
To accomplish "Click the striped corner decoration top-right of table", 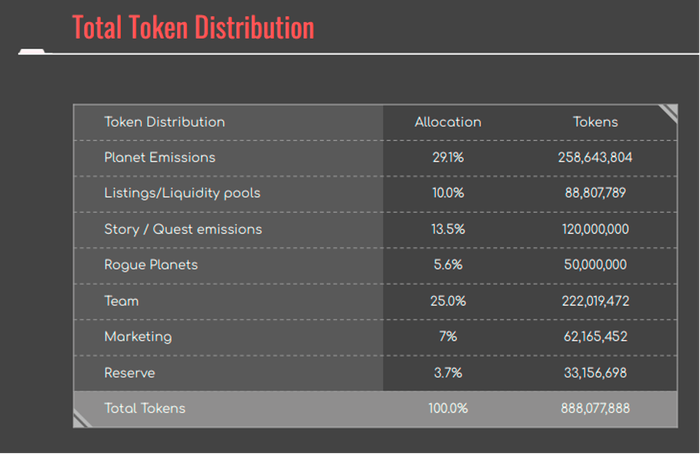I will pyautogui.click(x=668, y=113).
